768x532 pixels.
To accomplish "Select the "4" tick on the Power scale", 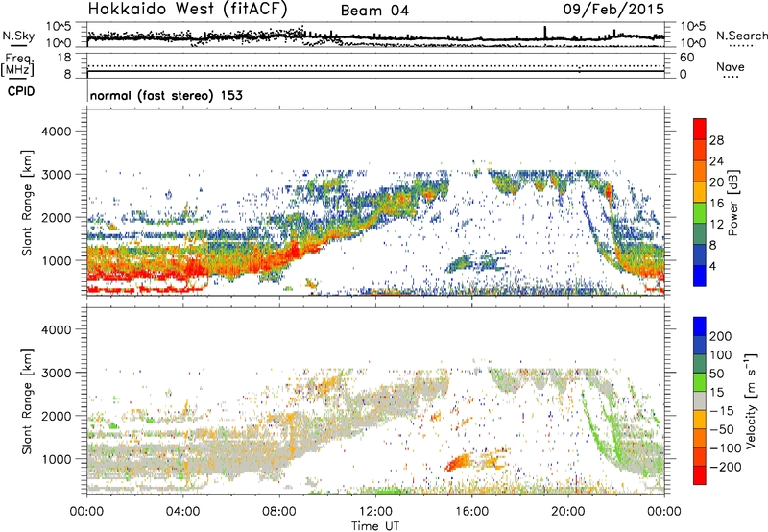I will [x=712, y=266].
